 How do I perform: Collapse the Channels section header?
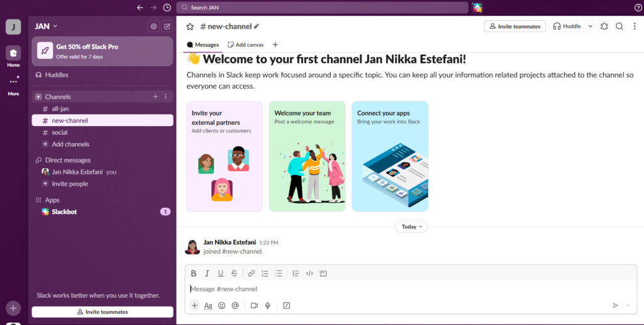point(58,96)
